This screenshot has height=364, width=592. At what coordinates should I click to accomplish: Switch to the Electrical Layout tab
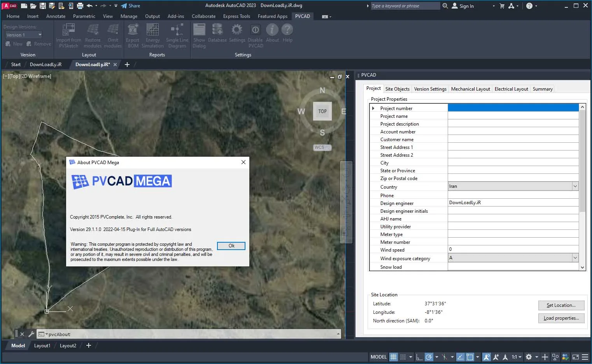[511, 89]
